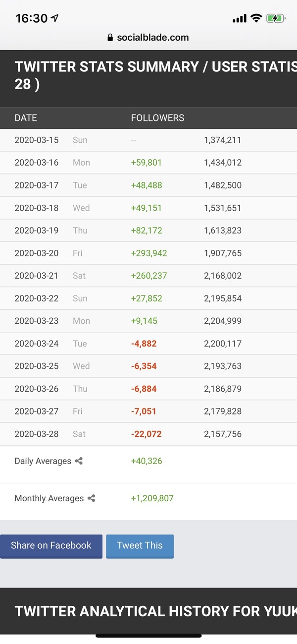This screenshot has width=297, height=644.
Task: Tap the battery charging icon
Action: click(275, 18)
